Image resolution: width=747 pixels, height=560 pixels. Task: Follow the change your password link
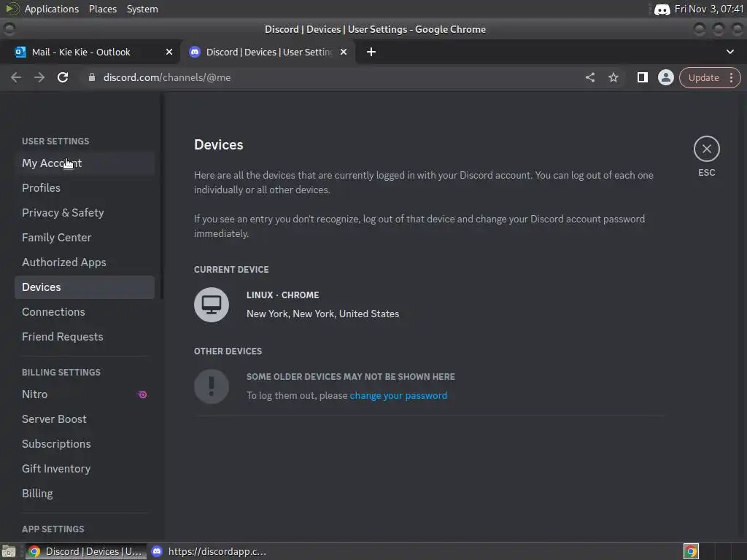(x=398, y=395)
